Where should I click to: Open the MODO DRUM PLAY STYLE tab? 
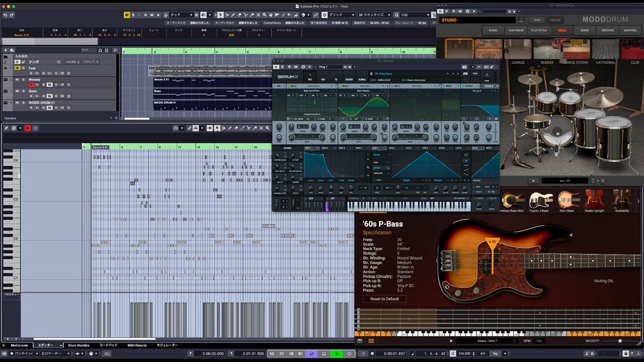(x=538, y=31)
